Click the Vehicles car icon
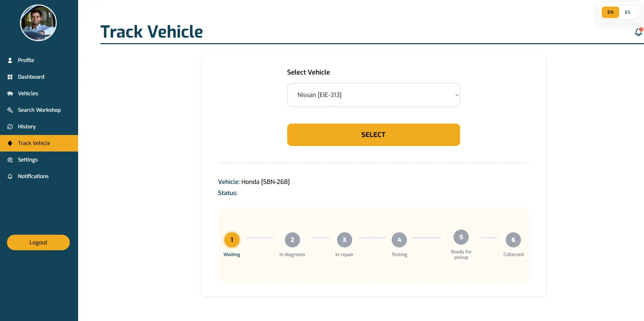The image size is (644, 321). 10,94
